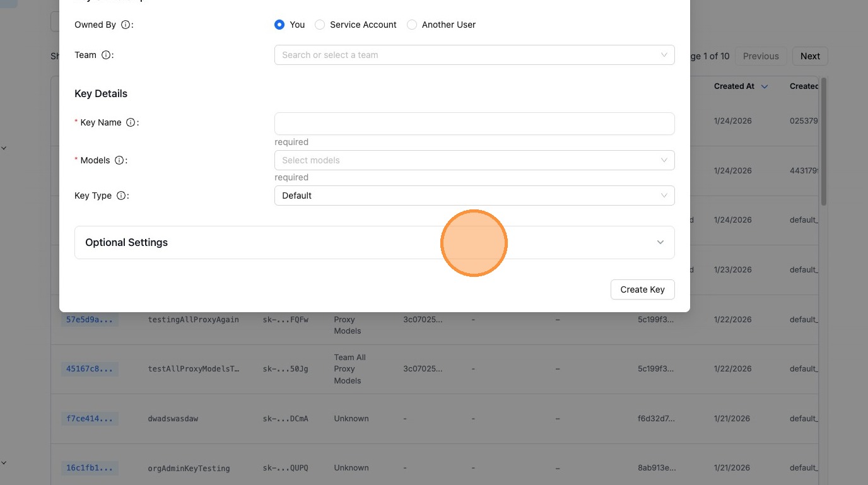This screenshot has width=868, height=485.
Task: Expand the Optional Settings section
Action: 374,242
